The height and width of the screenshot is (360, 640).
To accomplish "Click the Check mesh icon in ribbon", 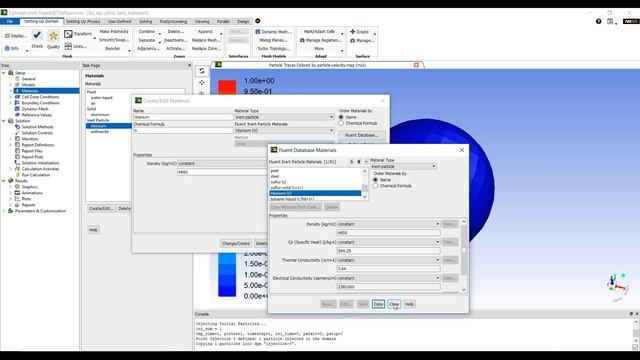I will coord(37,35).
